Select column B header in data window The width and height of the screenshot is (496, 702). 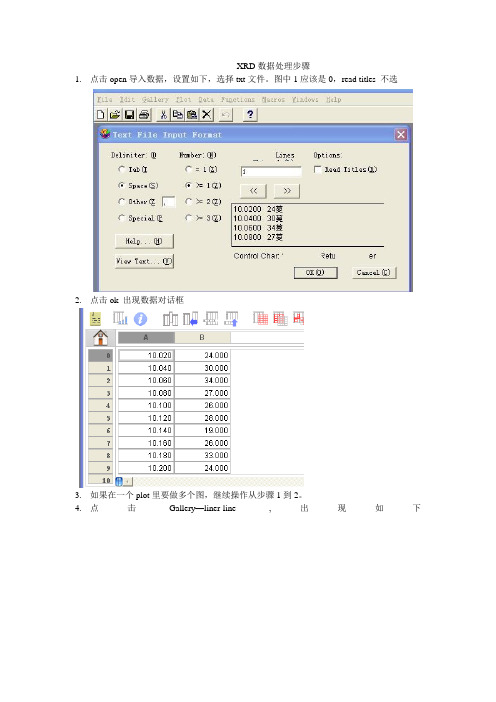click(x=202, y=338)
